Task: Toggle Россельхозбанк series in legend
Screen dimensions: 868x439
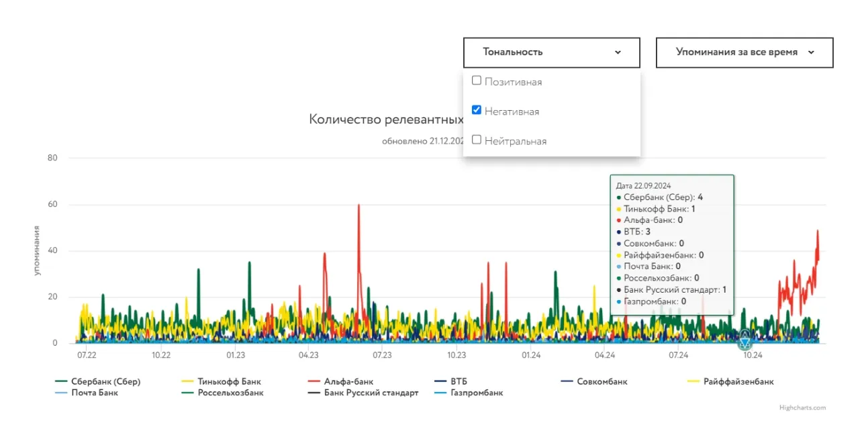Action: [x=222, y=393]
